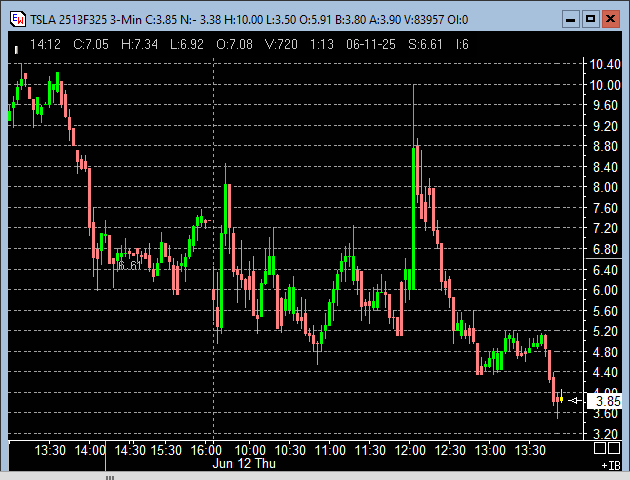Image resolution: width=630 pixels, height=480 pixels.
Task: Click the Jun 12 Thu date label
Action: (x=244, y=463)
